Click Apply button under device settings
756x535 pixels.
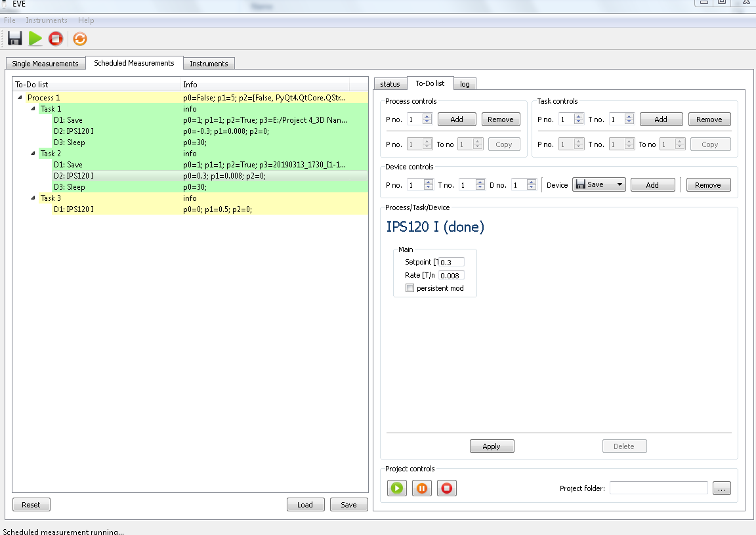point(492,446)
